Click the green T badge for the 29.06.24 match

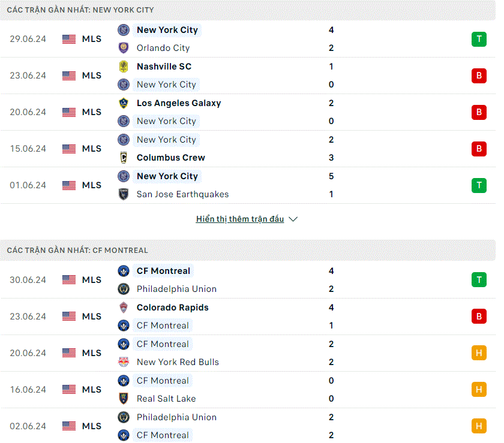(479, 39)
